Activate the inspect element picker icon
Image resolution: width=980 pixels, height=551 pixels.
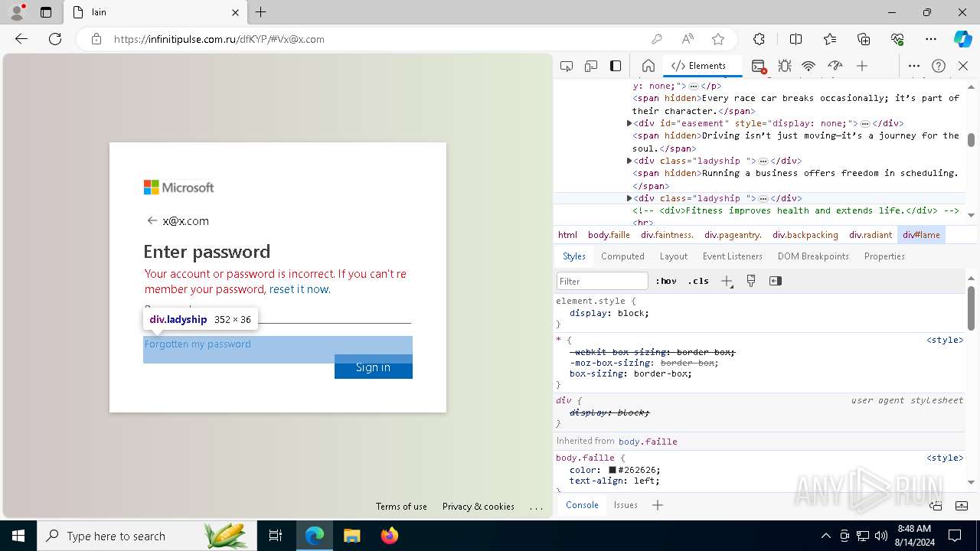(x=567, y=66)
